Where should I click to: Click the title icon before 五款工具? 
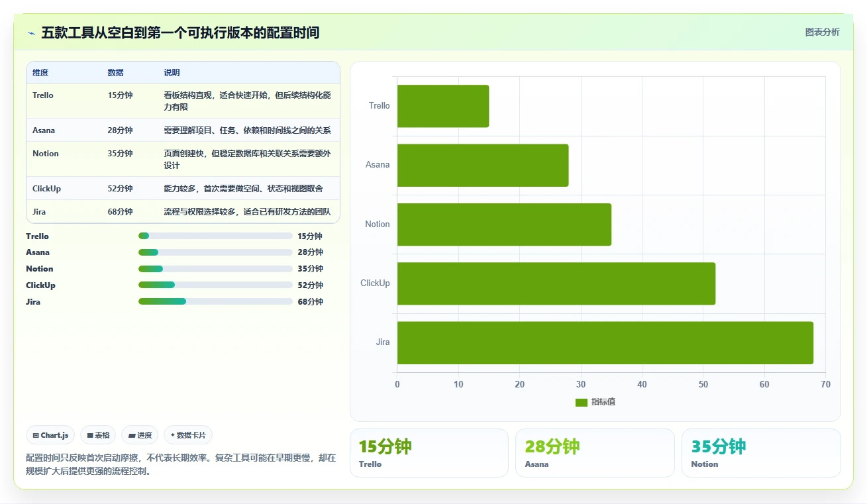(31, 33)
